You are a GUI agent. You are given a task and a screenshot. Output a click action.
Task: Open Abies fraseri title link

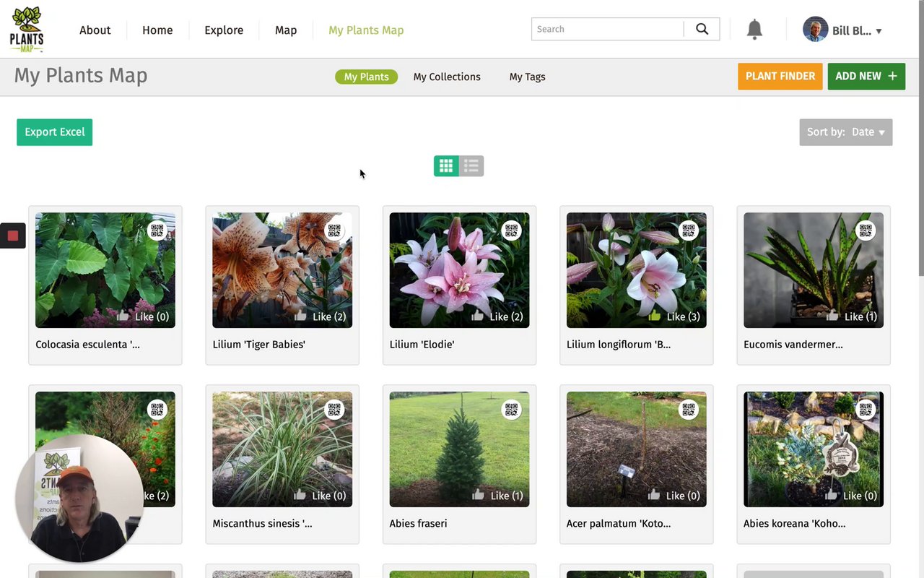point(418,524)
